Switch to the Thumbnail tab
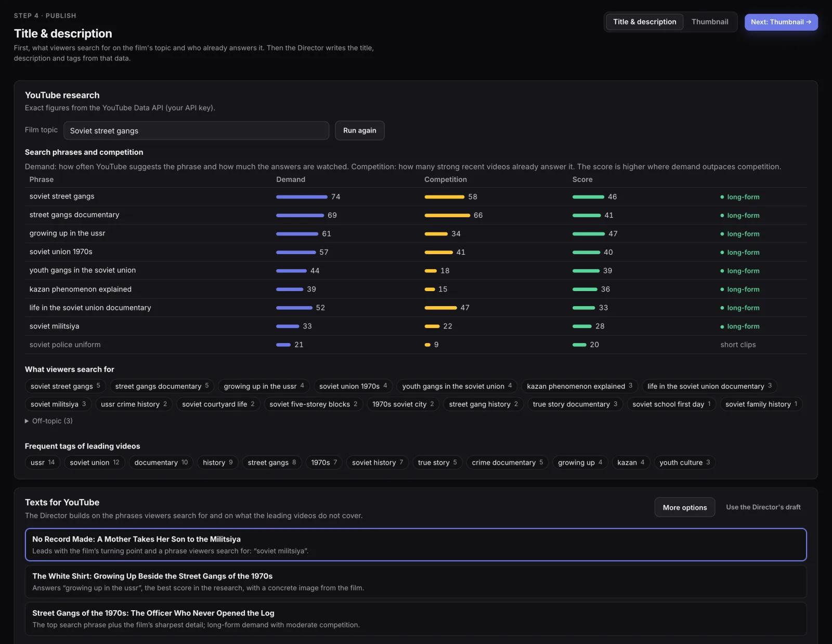 (709, 22)
